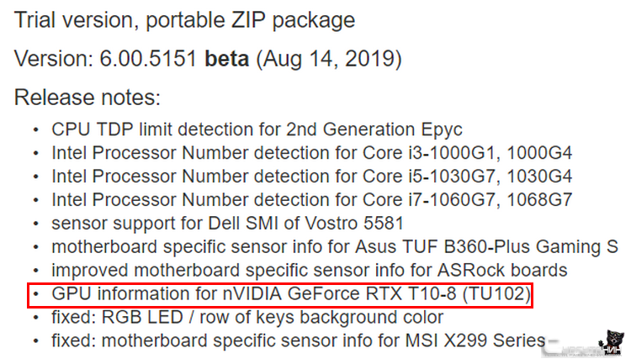This screenshot has height=364, width=631.
Task: Select the Core i5-1030G7 release note
Action: 312,177
